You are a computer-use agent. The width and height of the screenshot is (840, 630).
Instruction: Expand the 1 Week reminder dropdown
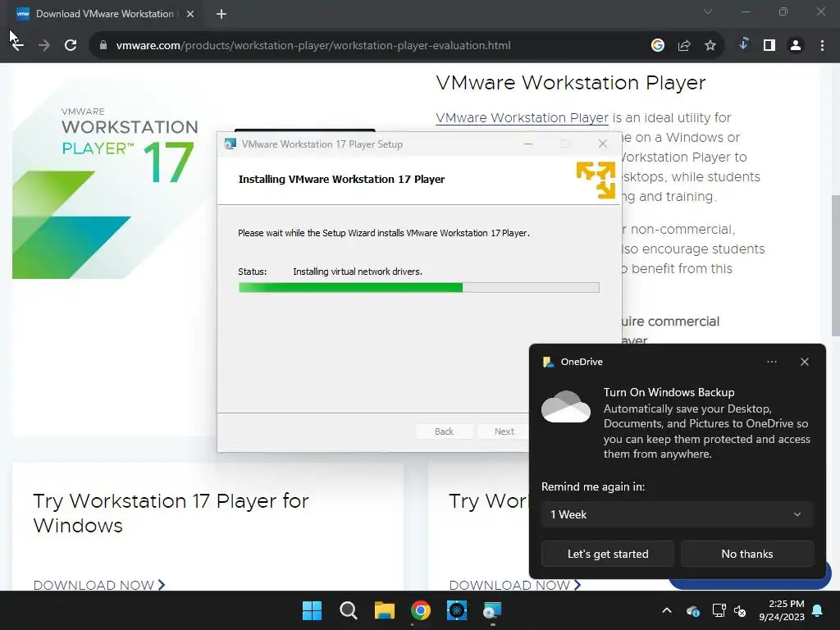[x=677, y=514]
